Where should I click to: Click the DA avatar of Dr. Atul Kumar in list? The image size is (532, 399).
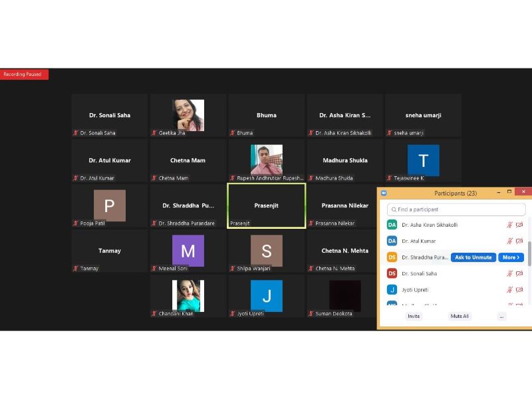pos(392,241)
